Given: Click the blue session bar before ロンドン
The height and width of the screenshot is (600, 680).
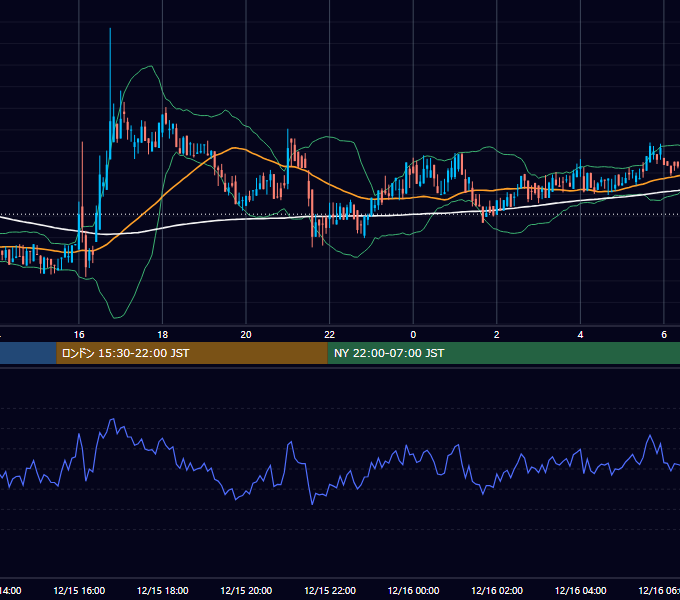Looking at the screenshot, I should click(x=28, y=353).
